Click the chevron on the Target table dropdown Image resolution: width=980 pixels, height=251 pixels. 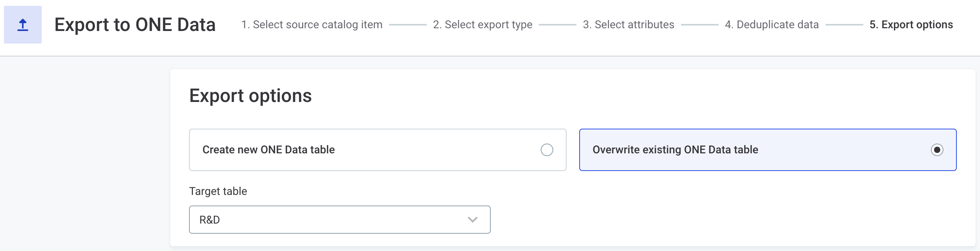tap(473, 220)
